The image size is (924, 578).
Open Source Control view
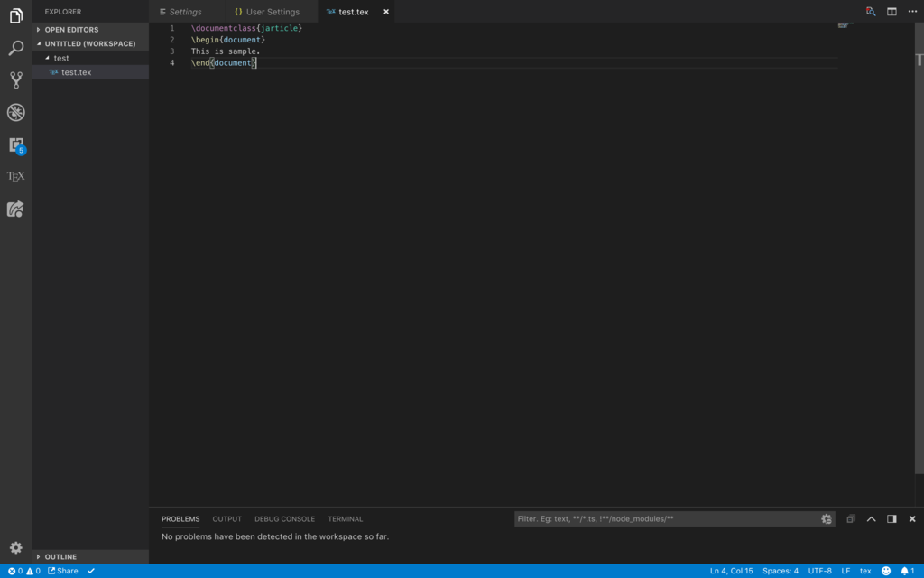point(16,79)
